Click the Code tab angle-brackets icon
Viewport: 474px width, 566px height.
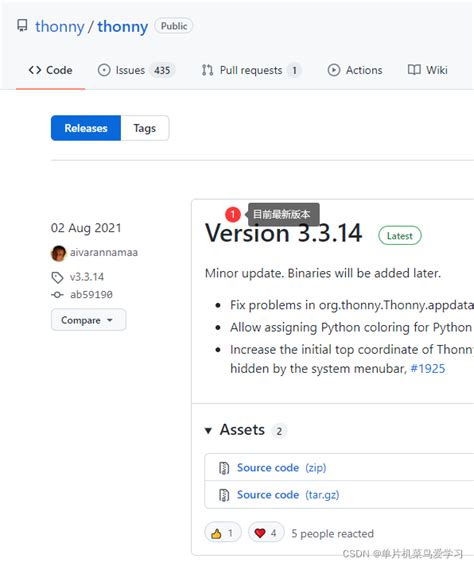35,70
